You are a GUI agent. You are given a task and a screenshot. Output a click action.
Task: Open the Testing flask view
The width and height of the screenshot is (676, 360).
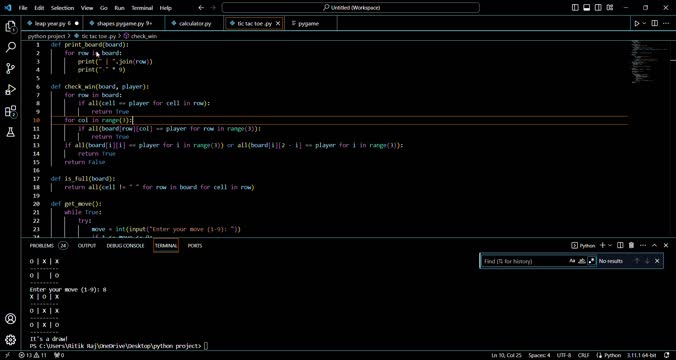(10, 132)
